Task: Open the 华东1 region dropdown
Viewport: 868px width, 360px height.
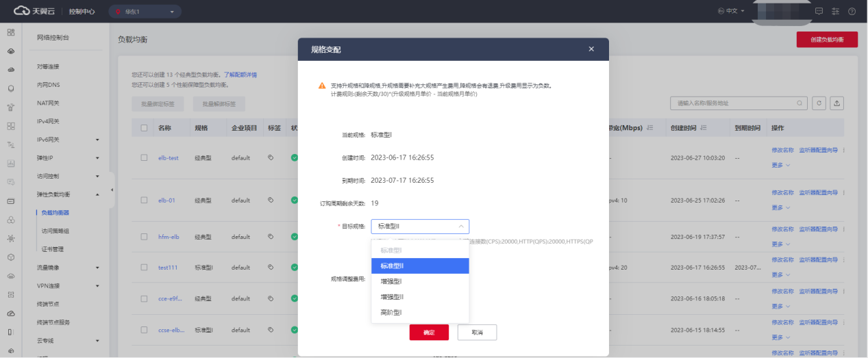Action: pyautogui.click(x=145, y=12)
